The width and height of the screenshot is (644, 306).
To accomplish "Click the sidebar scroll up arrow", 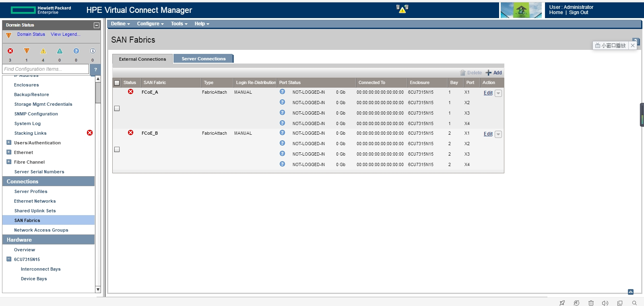I will pyautogui.click(x=98, y=79).
